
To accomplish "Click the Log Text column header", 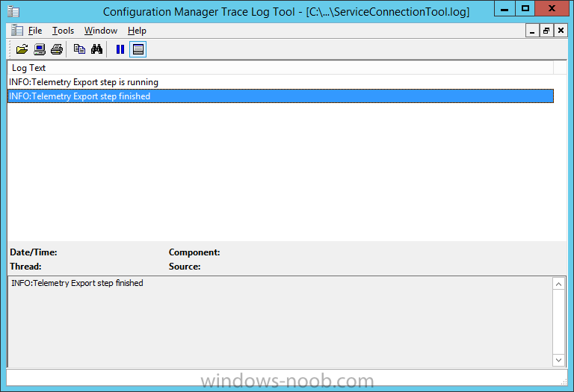I will pyautogui.click(x=280, y=68).
